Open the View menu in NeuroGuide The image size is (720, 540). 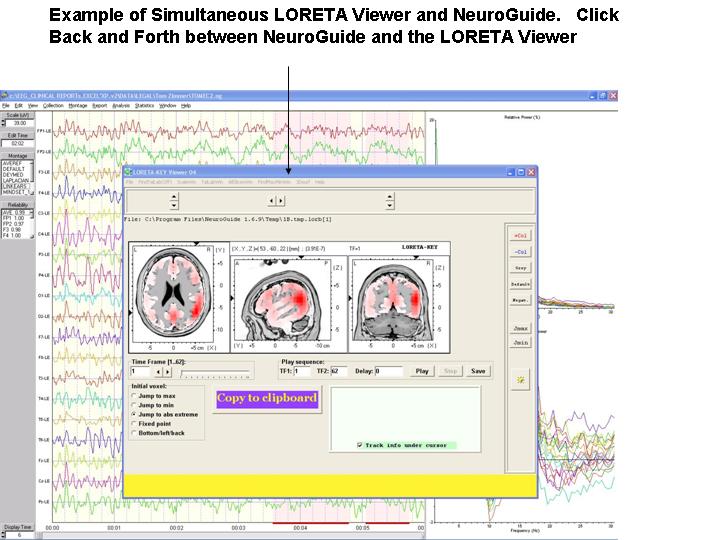tap(33, 106)
